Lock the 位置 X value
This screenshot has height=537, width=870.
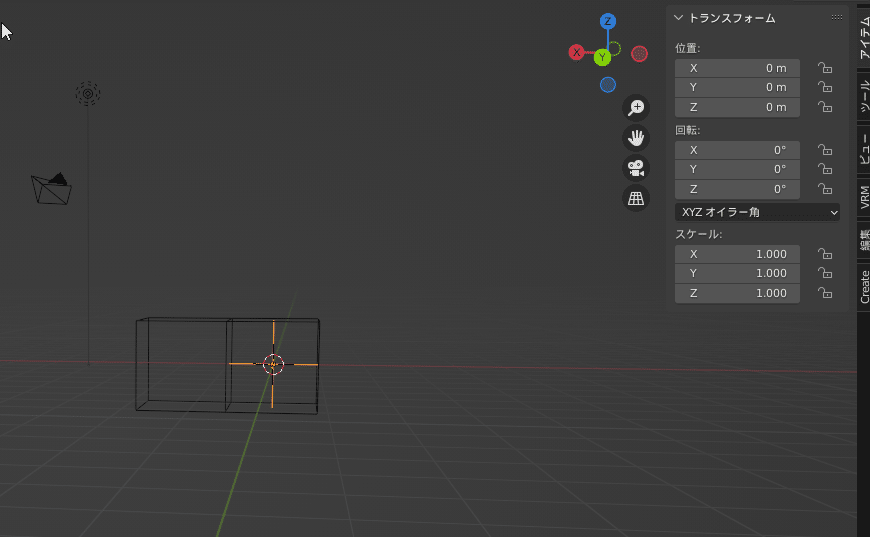pos(825,68)
